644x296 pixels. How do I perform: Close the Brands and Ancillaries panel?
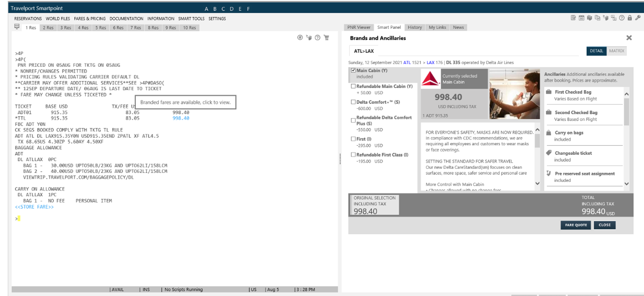pyautogui.click(x=629, y=38)
